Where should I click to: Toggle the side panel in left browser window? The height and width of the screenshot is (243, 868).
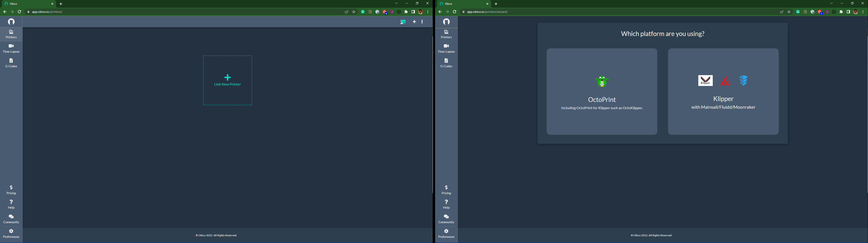pyautogui.click(x=413, y=12)
